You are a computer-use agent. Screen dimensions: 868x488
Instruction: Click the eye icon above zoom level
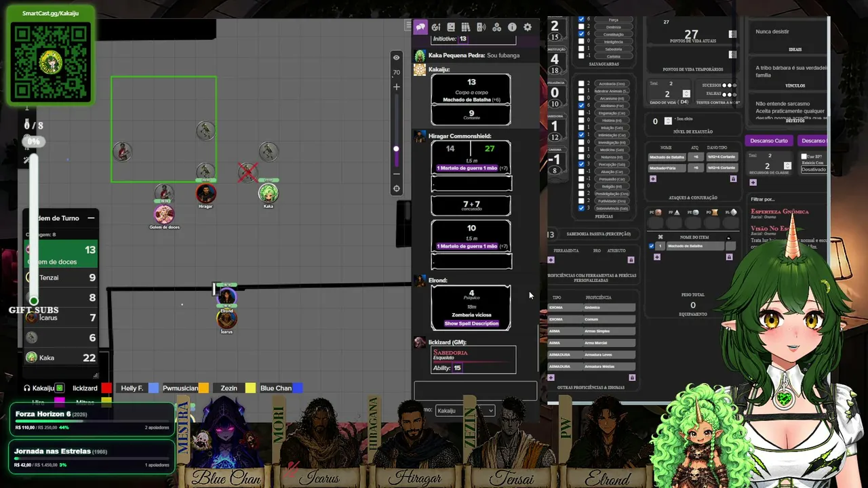(x=396, y=58)
